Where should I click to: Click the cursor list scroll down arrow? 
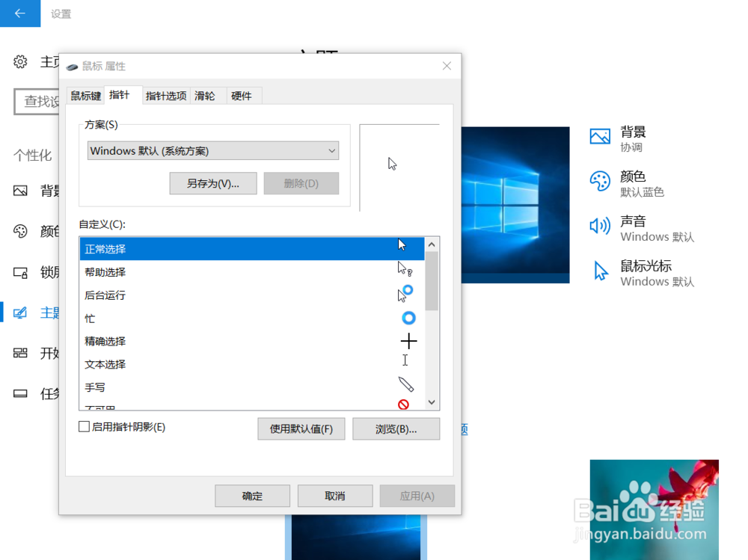click(x=432, y=402)
